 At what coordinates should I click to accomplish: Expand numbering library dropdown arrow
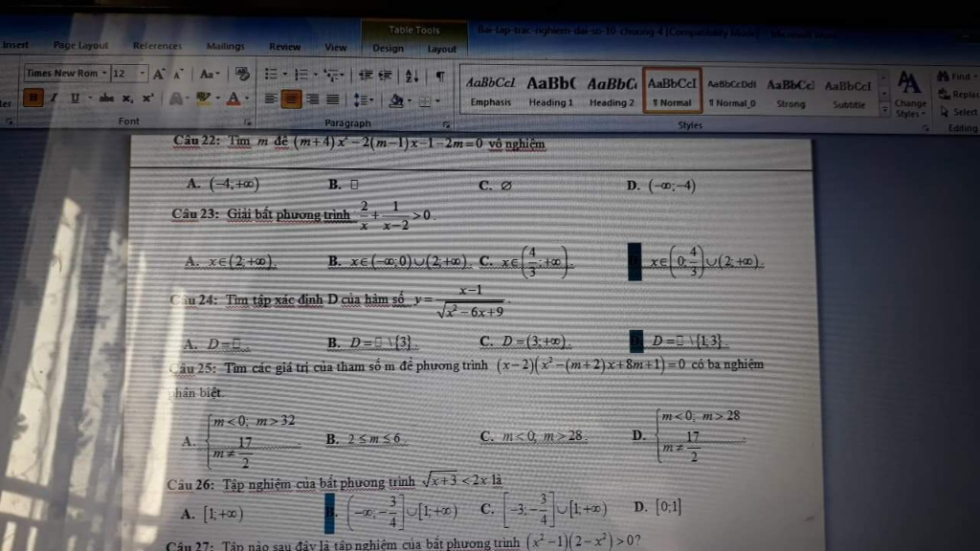coord(316,75)
